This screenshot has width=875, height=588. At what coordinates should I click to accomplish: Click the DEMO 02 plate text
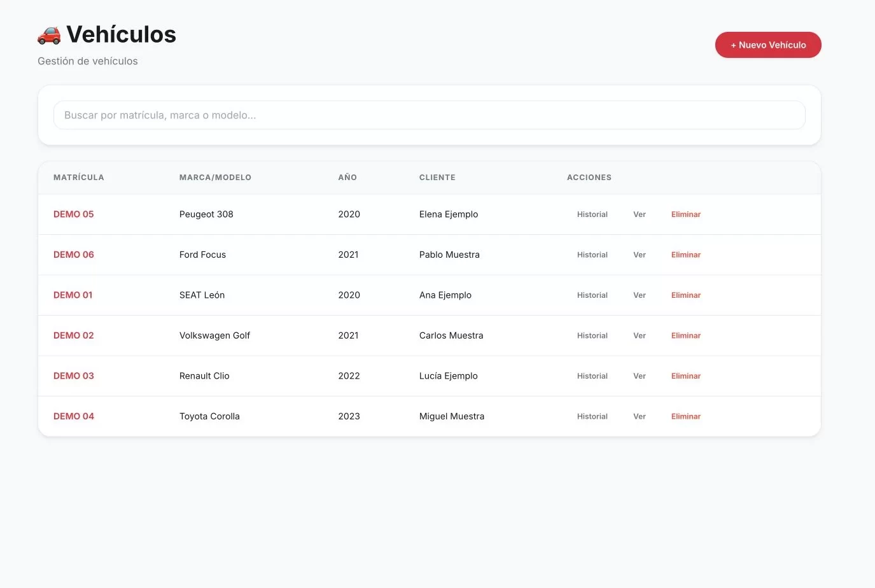click(74, 335)
